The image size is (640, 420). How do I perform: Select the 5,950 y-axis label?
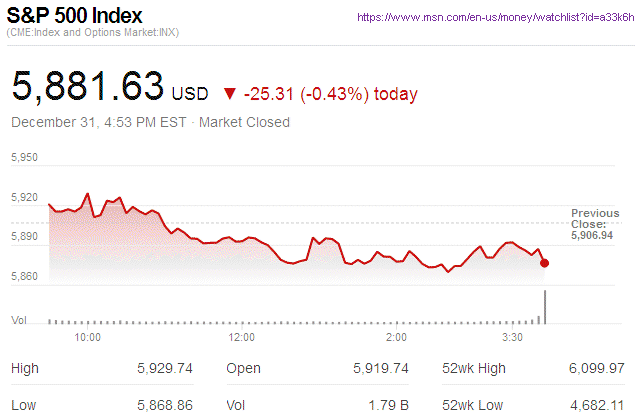tap(24, 158)
